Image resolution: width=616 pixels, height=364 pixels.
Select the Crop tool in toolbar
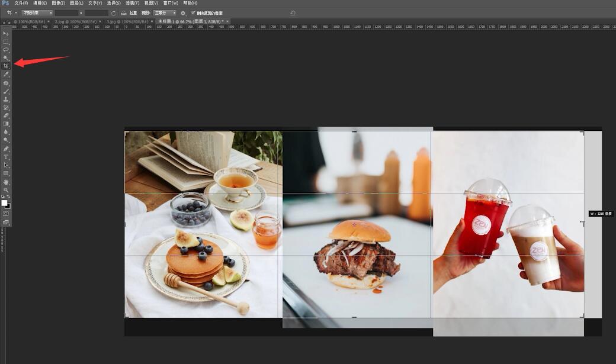click(6, 66)
